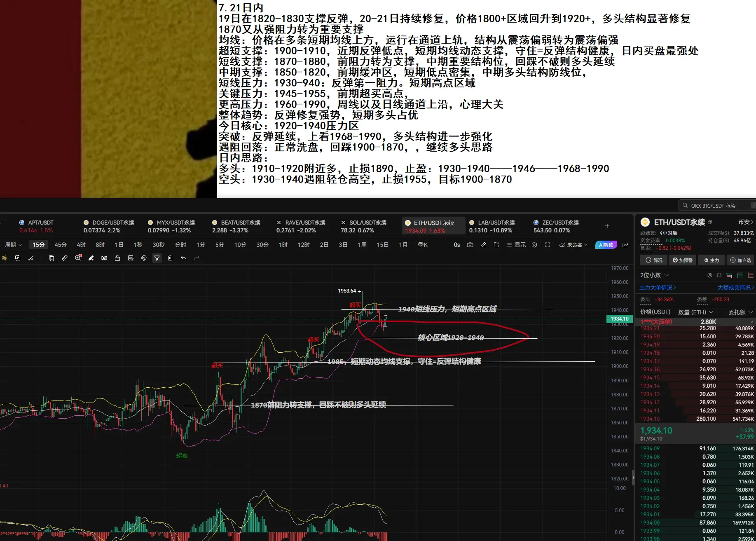Open order book settings hexagon icon
The height and width of the screenshot is (541, 756).
(x=709, y=275)
